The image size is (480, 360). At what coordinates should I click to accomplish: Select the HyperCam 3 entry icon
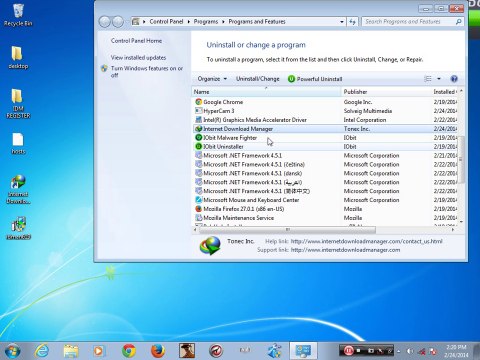click(199, 111)
